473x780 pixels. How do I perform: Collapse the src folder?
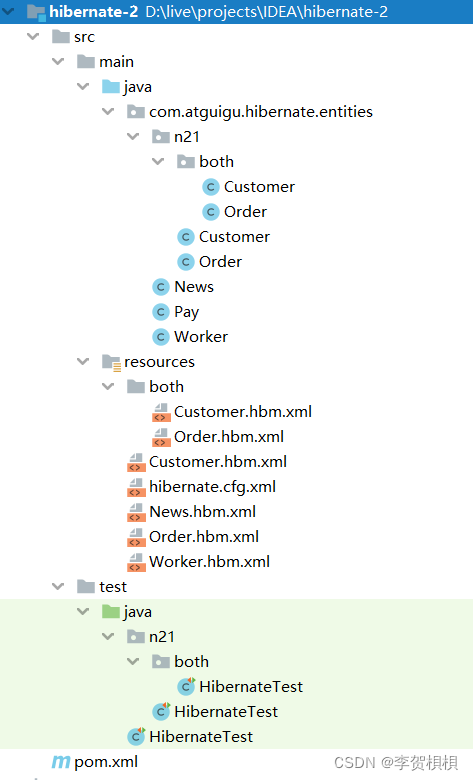(33, 36)
